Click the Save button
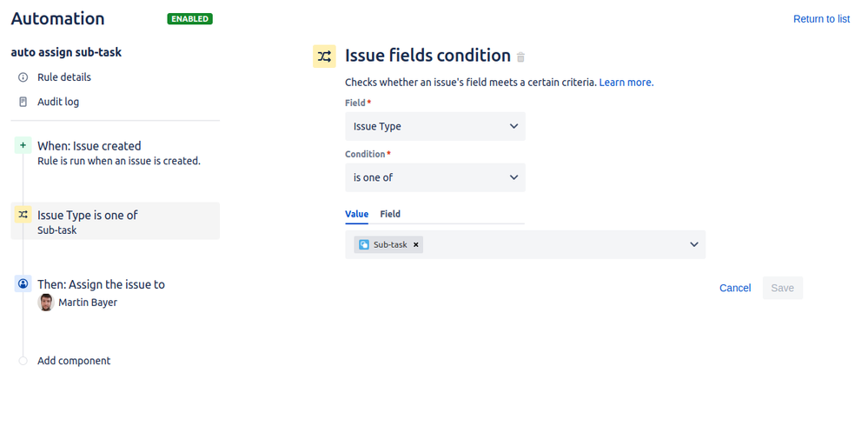Screen dimensions: 868x433 click(x=783, y=288)
